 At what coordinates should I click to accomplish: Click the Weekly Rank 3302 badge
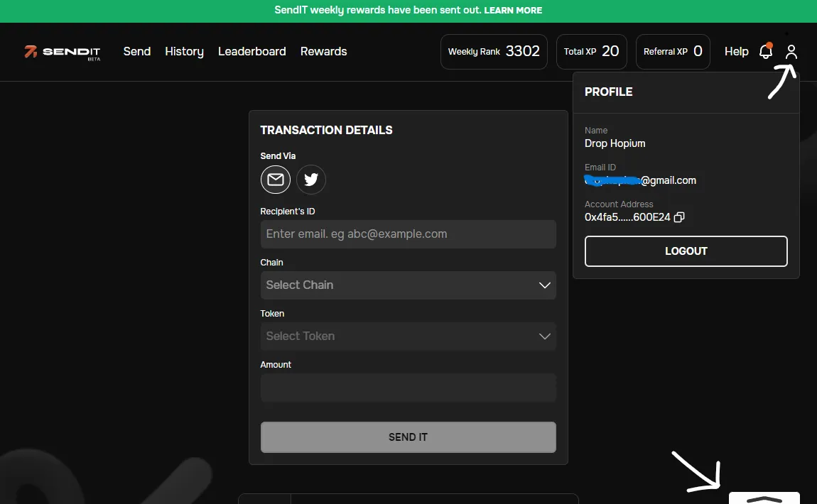494,52
